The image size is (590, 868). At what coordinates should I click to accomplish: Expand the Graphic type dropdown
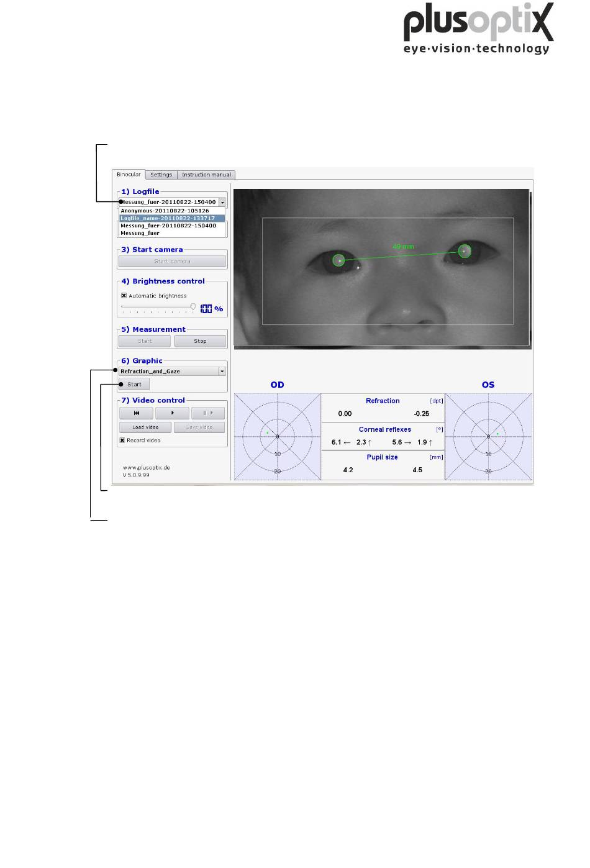click(x=222, y=372)
